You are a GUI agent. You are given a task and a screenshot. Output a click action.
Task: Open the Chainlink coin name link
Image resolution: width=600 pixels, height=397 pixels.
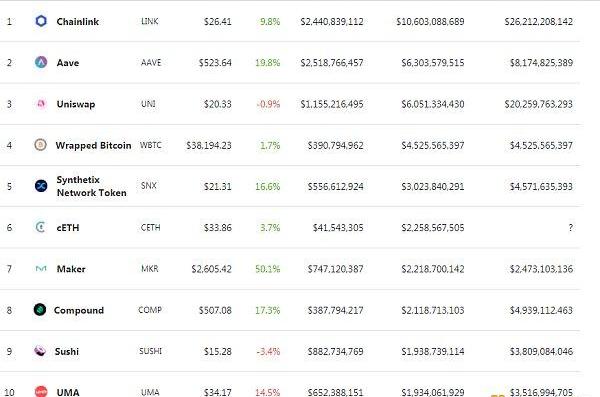[x=78, y=22]
